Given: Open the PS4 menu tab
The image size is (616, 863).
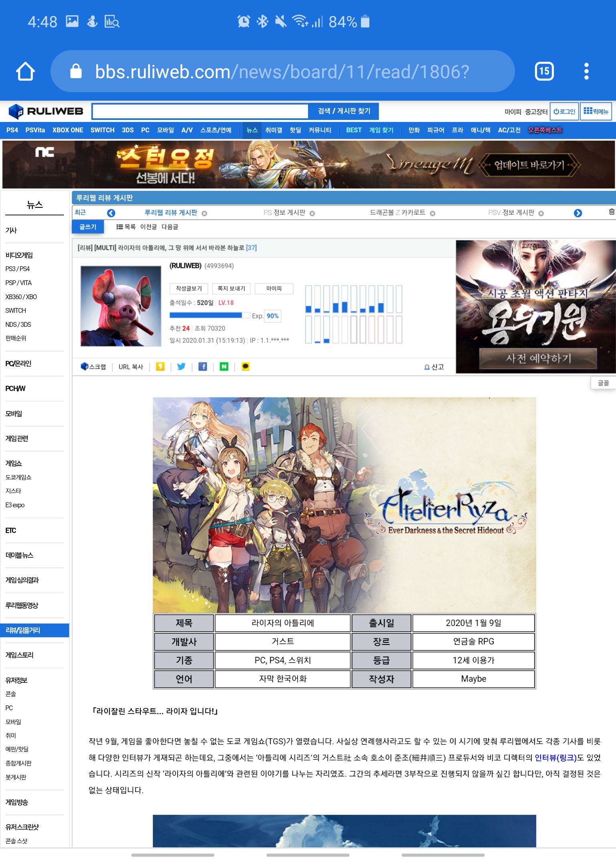Looking at the screenshot, I should [12, 130].
